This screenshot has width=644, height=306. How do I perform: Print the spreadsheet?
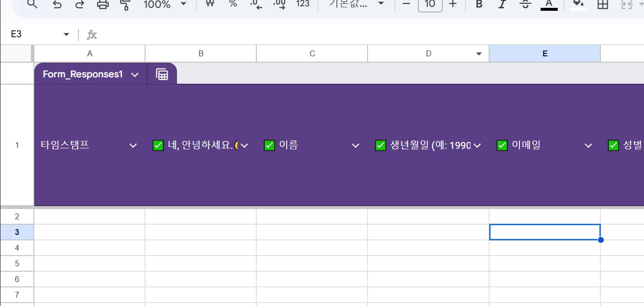pos(102,4)
